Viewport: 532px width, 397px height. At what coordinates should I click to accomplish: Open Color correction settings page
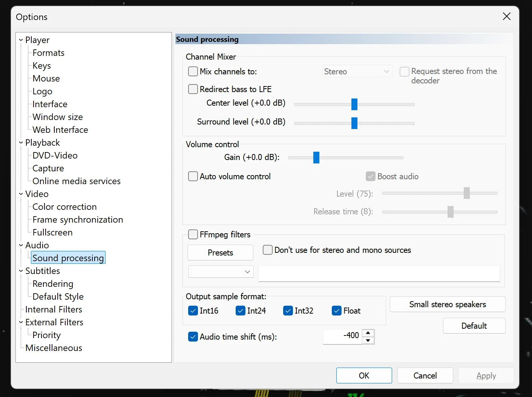click(64, 207)
